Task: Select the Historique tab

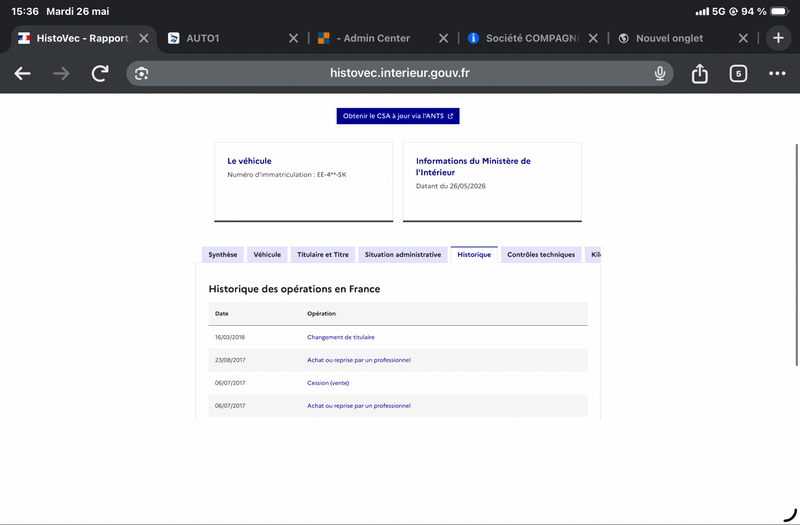Action: click(x=474, y=255)
